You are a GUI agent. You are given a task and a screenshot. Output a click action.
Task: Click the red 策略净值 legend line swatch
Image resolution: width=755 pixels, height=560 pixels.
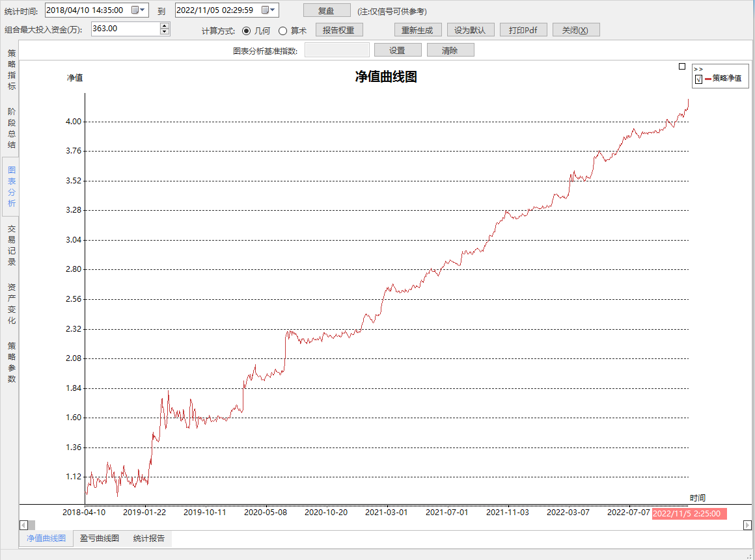pyautogui.click(x=707, y=79)
